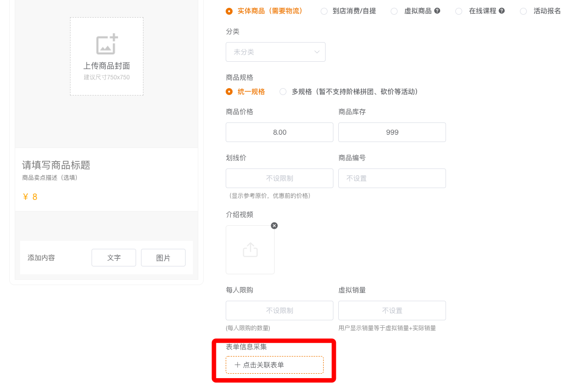Focus the 商品价格 input field
The height and width of the screenshot is (383, 588).
(280, 132)
